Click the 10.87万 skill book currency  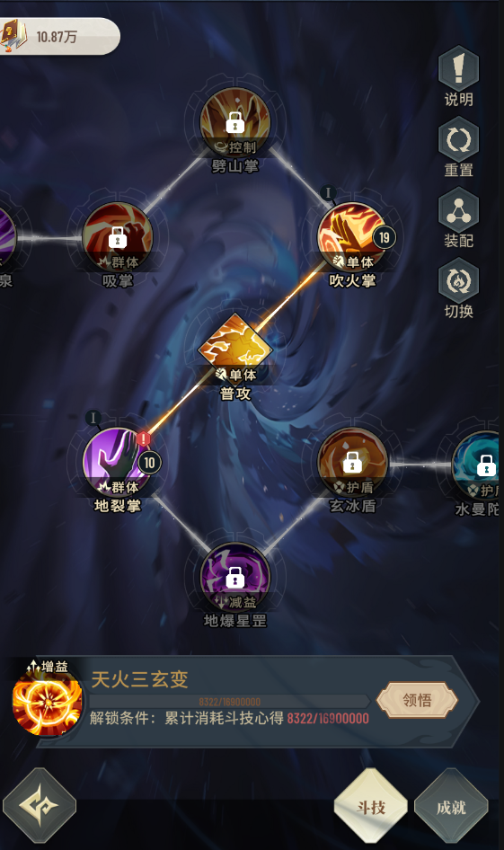59,36
